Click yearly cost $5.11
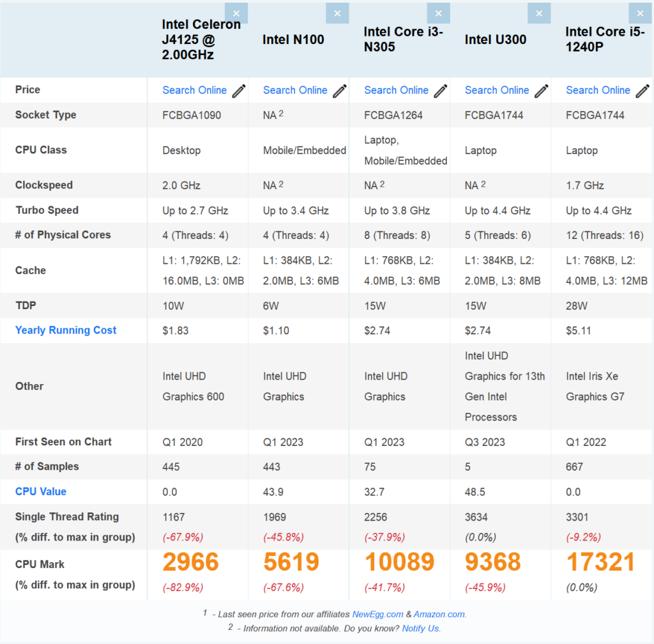This screenshot has height=644, width=654. point(578,331)
